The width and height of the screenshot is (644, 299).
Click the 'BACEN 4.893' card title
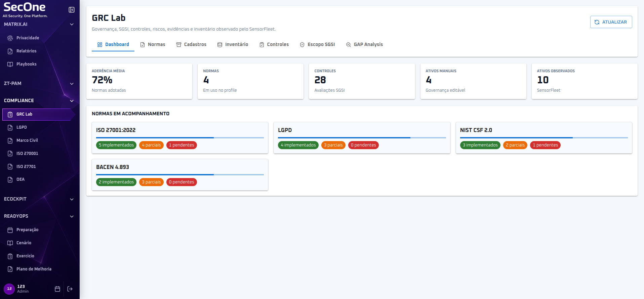pos(113,167)
